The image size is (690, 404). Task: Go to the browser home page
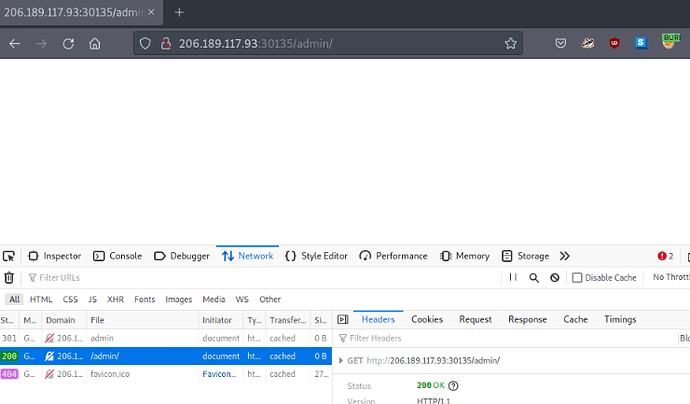pos(95,44)
